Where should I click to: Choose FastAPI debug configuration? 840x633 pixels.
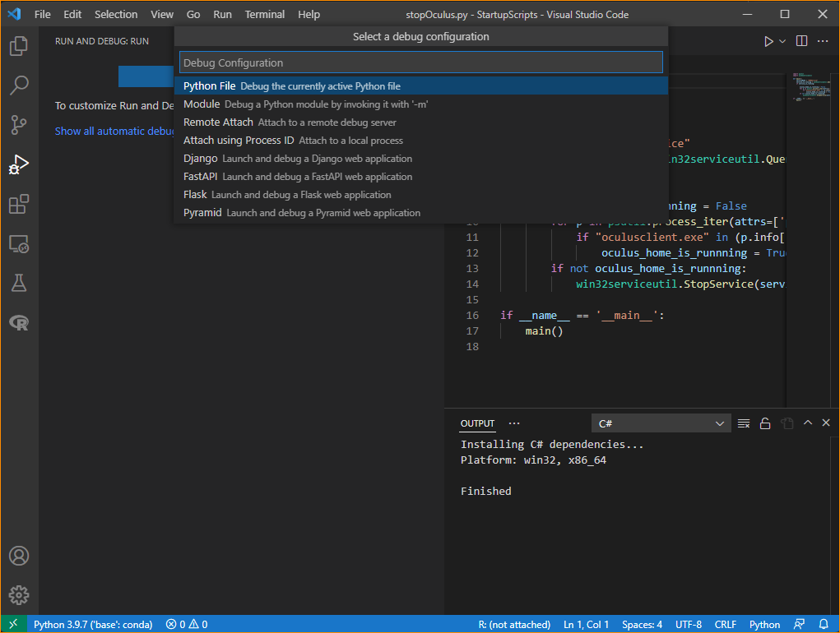point(421,177)
